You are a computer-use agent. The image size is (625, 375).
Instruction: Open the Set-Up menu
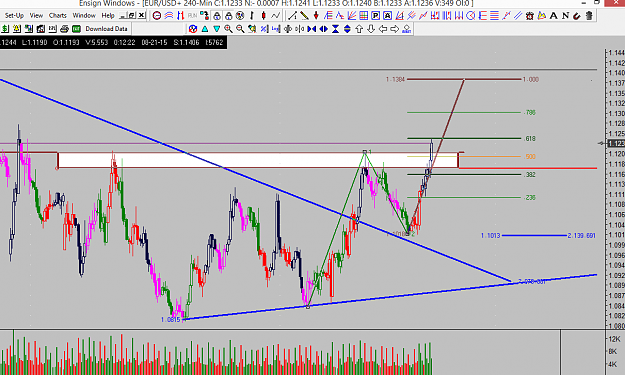click(x=14, y=16)
